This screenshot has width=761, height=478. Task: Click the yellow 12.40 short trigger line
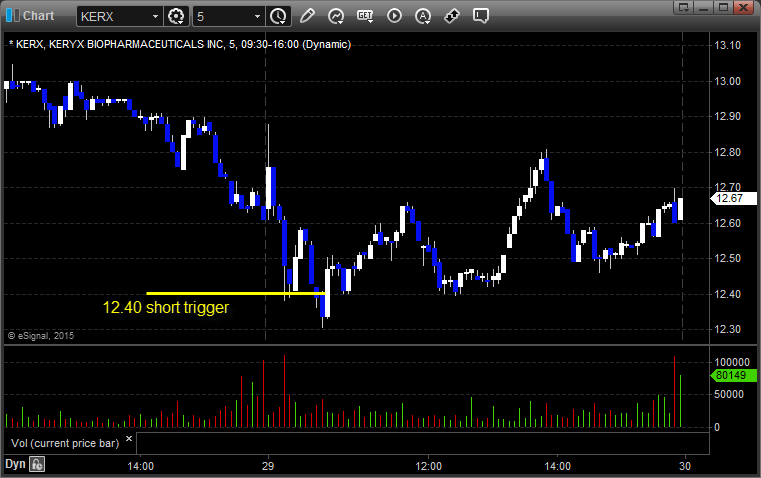pyautogui.click(x=235, y=293)
